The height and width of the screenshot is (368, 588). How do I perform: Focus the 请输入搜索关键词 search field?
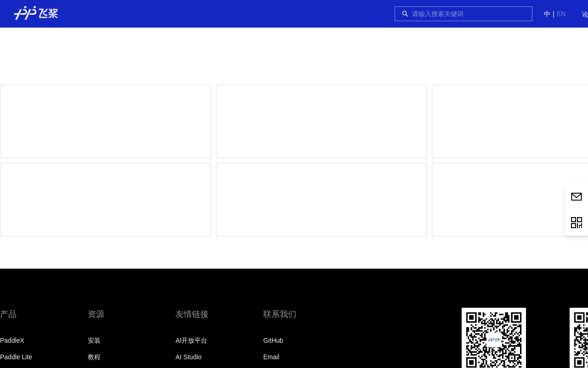pos(464,14)
